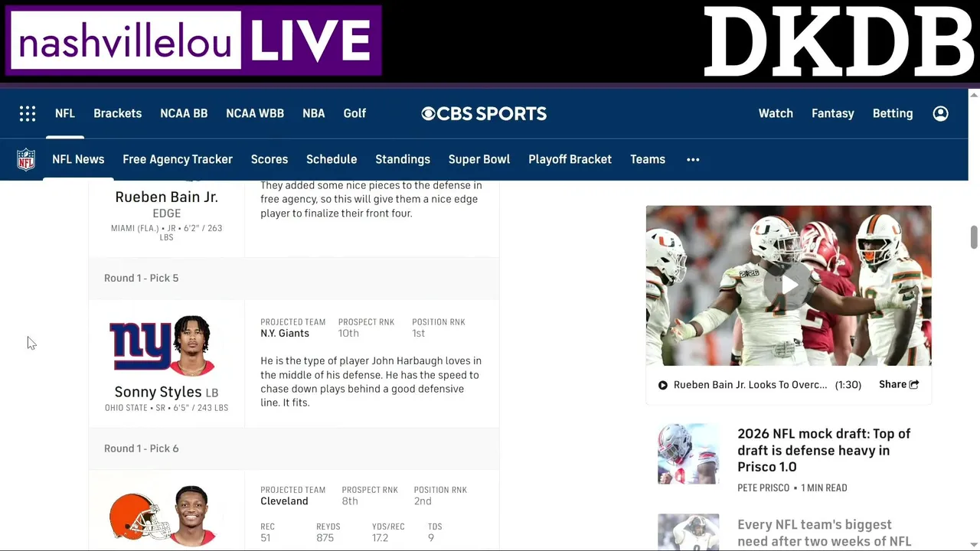Click the biggest need article thumbnail
The width and height of the screenshot is (980, 551).
(x=688, y=532)
